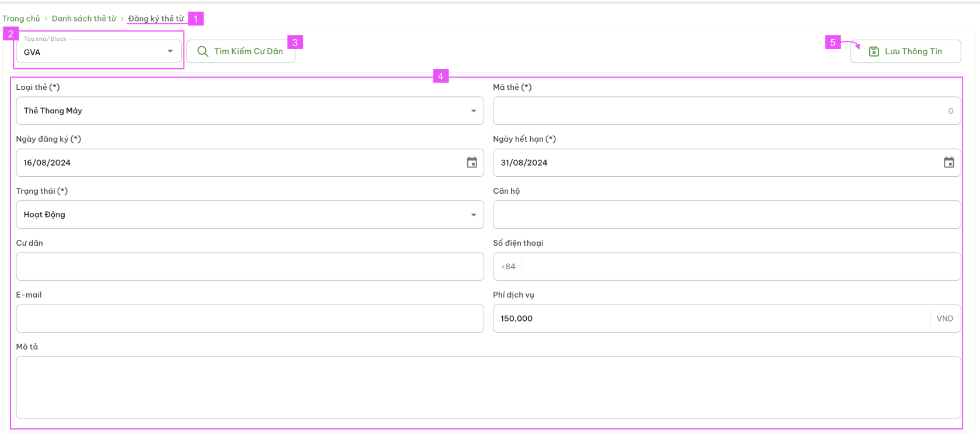Image resolution: width=980 pixels, height=440 pixels.
Task: Click the Mô tả description textarea
Action: coord(488,387)
